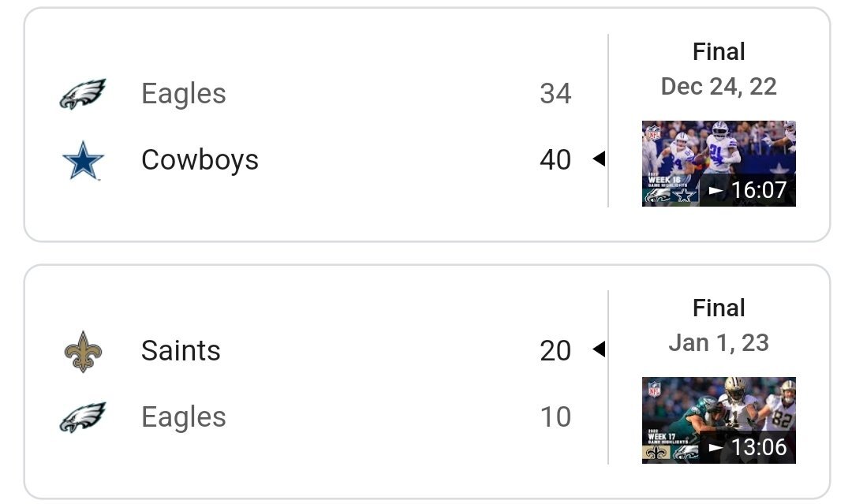This screenshot has width=852, height=504.
Task: Click the winner arrow next to Cowboys' 40
Action: pos(599,159)
